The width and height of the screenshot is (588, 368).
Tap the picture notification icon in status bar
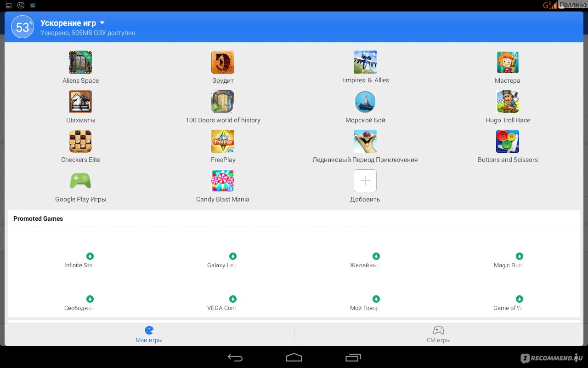tap(9, 5)
